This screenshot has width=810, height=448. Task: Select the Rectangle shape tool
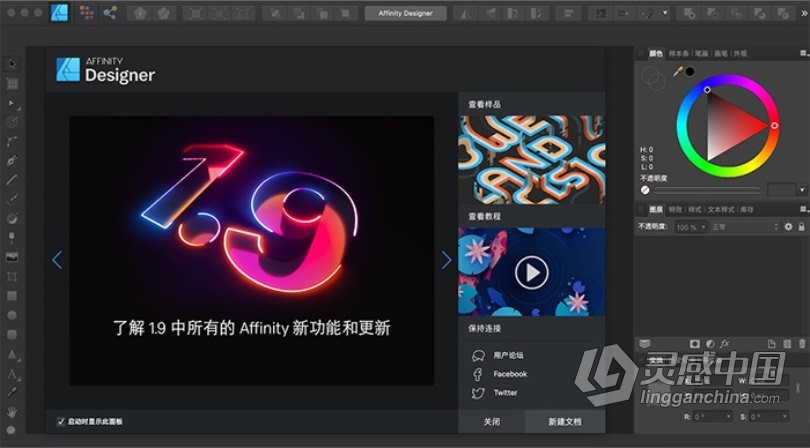point(12,296)
